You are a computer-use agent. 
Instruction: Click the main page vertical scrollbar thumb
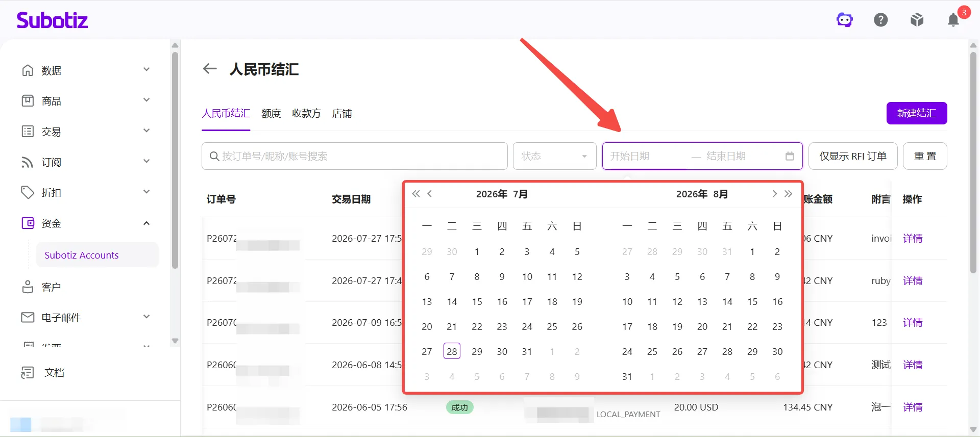coord(973,162)
